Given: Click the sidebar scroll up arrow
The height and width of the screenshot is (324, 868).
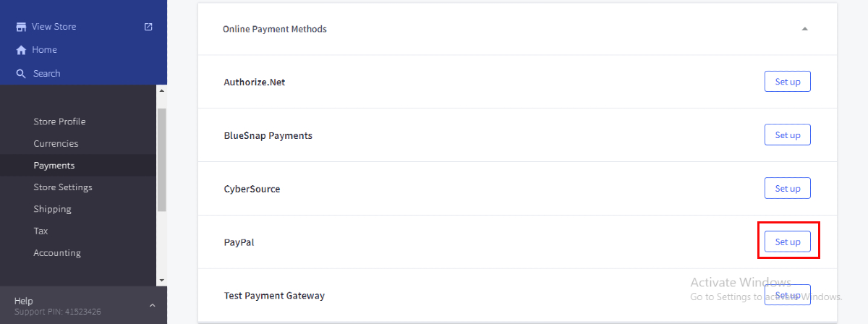Looking at the screenshot, I should (x=161, y=91).
